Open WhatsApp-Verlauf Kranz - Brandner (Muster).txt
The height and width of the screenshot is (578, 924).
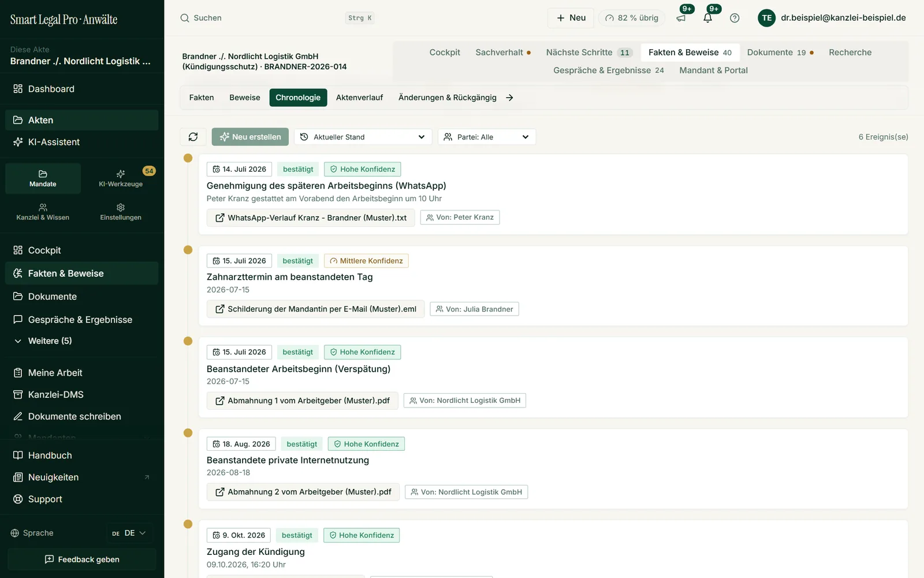point(311,218)
